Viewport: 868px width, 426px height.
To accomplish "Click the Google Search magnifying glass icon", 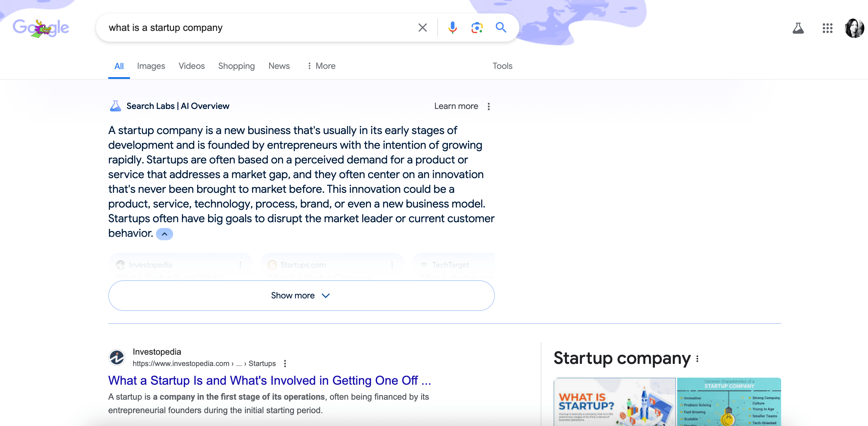I will click(x=501, y=27).
